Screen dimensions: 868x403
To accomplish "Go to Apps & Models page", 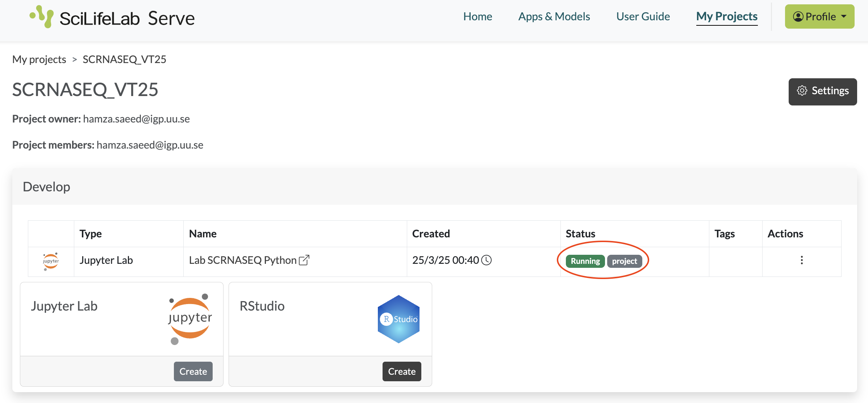I will tap(554, 17).
